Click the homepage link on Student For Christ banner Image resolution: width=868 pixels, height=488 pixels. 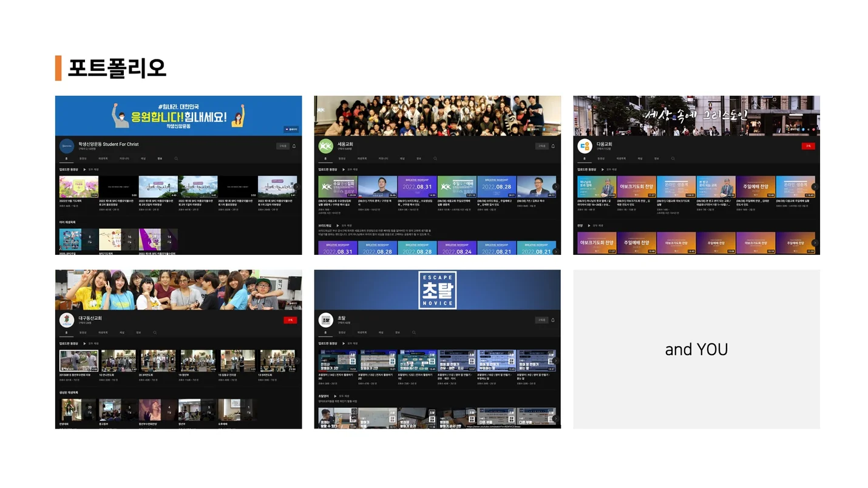click(x=291, y=129)
